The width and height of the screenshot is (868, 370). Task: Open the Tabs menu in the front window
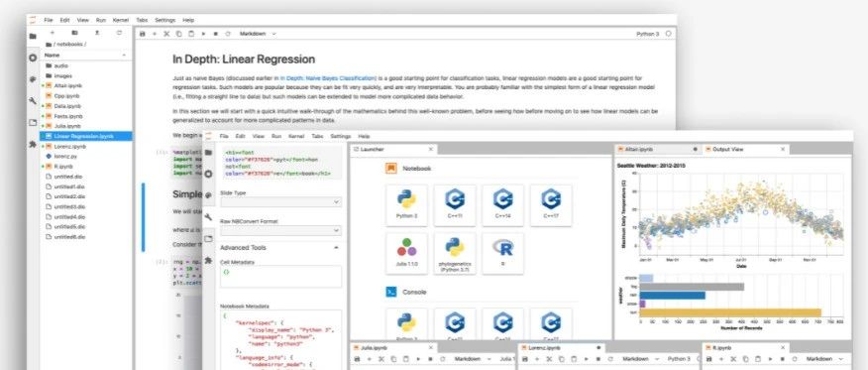317,136
